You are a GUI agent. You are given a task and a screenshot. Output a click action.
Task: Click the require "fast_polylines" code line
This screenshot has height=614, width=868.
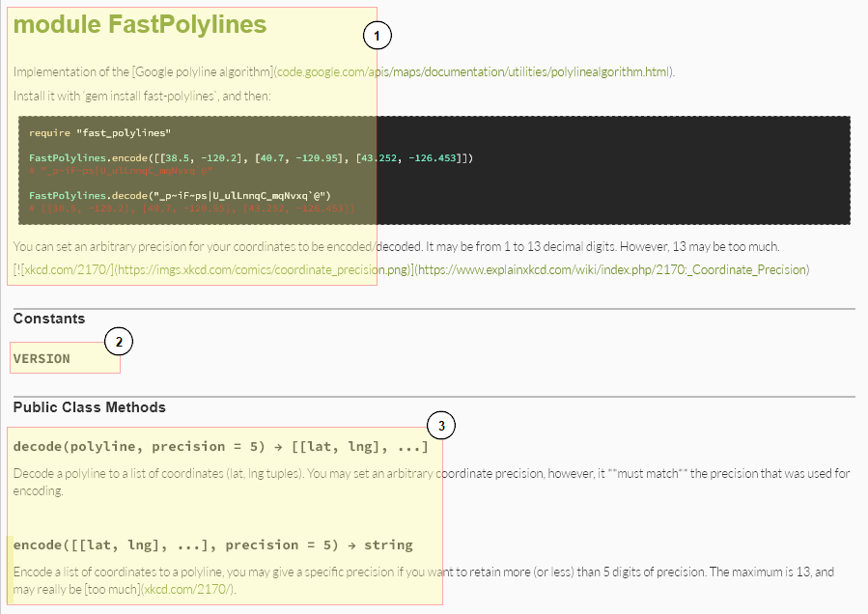(x=99, y=132)
